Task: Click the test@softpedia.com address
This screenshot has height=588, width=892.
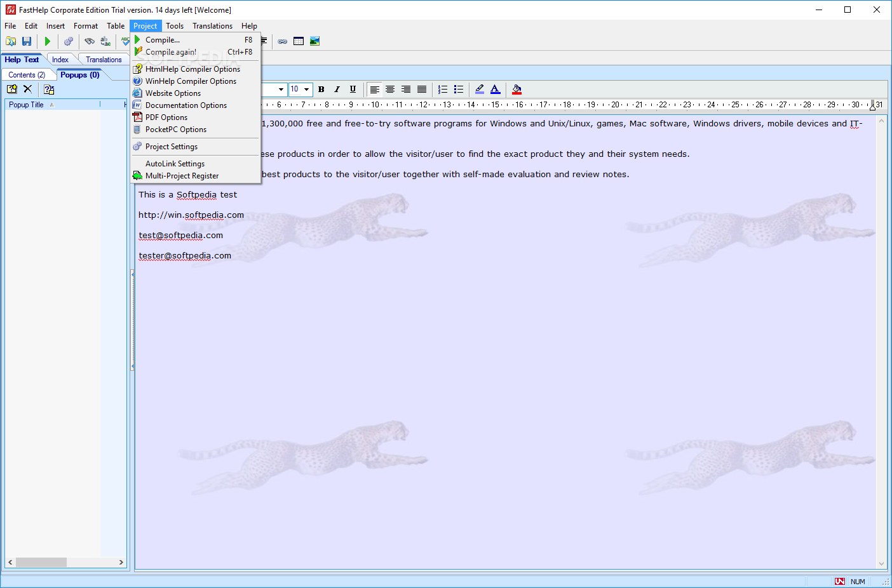Action: pos(181,236)
